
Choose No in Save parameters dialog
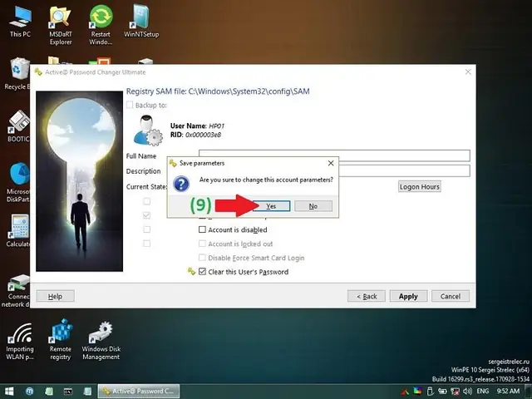[313, 206]
